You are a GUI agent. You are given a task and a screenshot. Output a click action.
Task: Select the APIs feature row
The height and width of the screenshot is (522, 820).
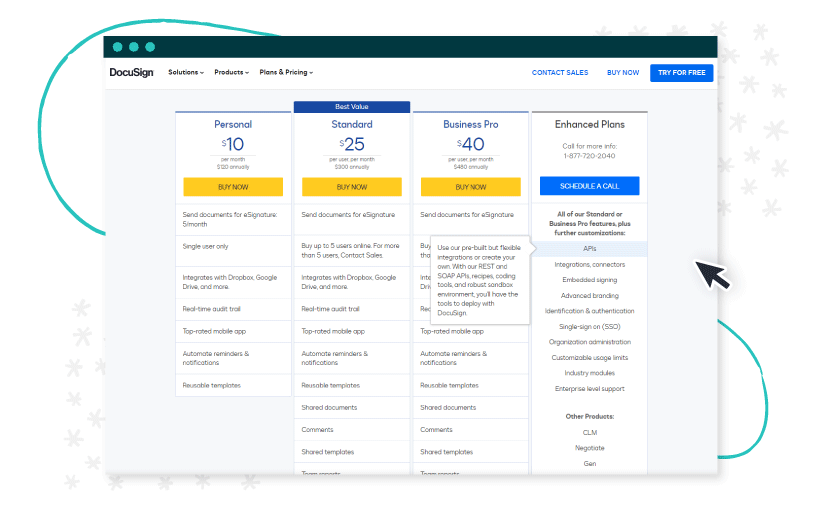point(589,248)
